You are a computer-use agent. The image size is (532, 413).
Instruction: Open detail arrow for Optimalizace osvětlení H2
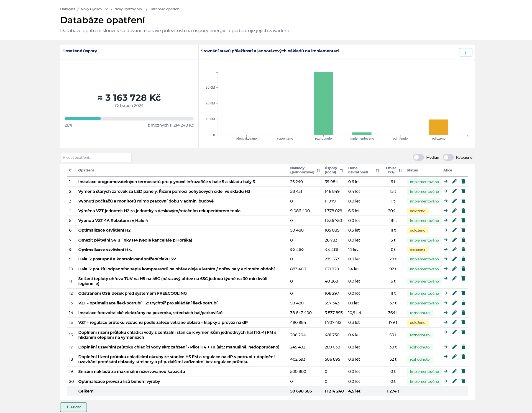pos(446,230)
